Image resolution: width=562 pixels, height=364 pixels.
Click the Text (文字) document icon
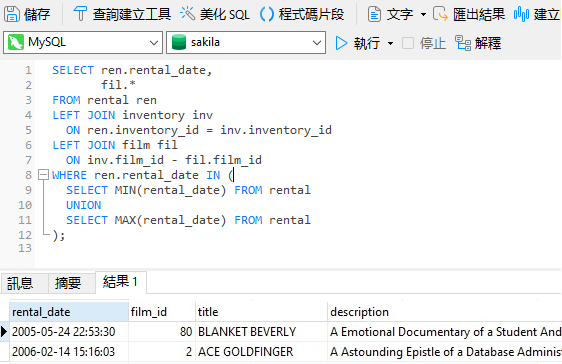coord(374,14)
